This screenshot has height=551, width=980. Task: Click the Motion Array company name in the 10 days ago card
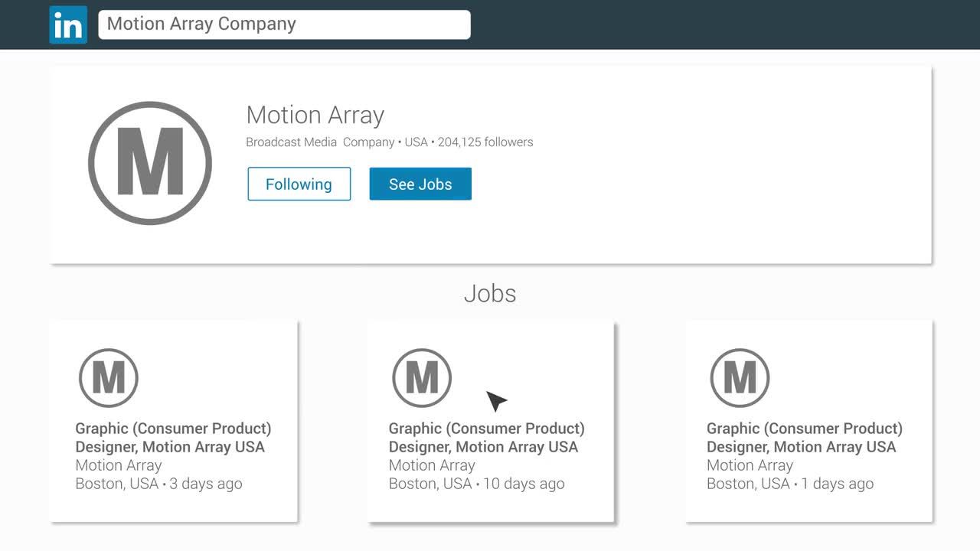tap(432, 465)
